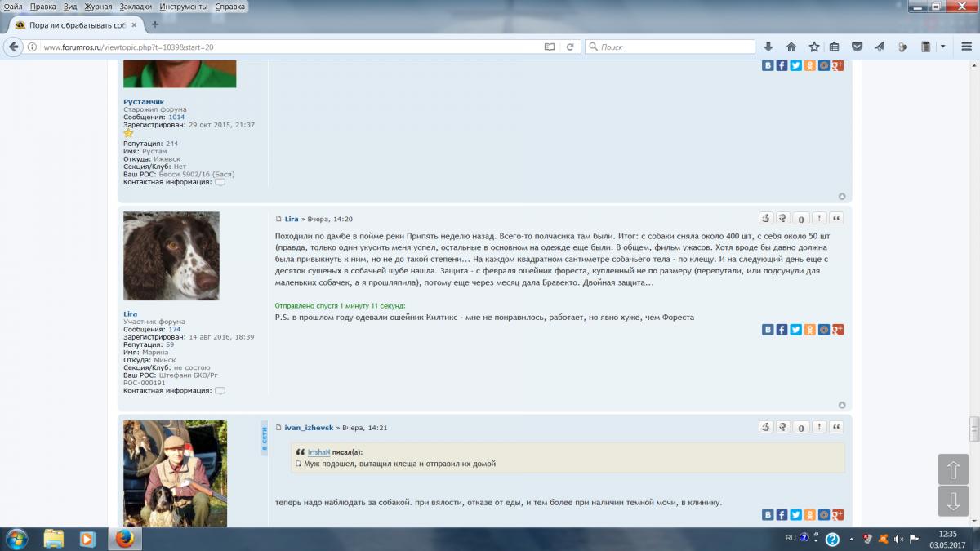This screenshot has height=551, width=980.
Task: Open the Инструменты menu
Action: [x=183, y=7]
